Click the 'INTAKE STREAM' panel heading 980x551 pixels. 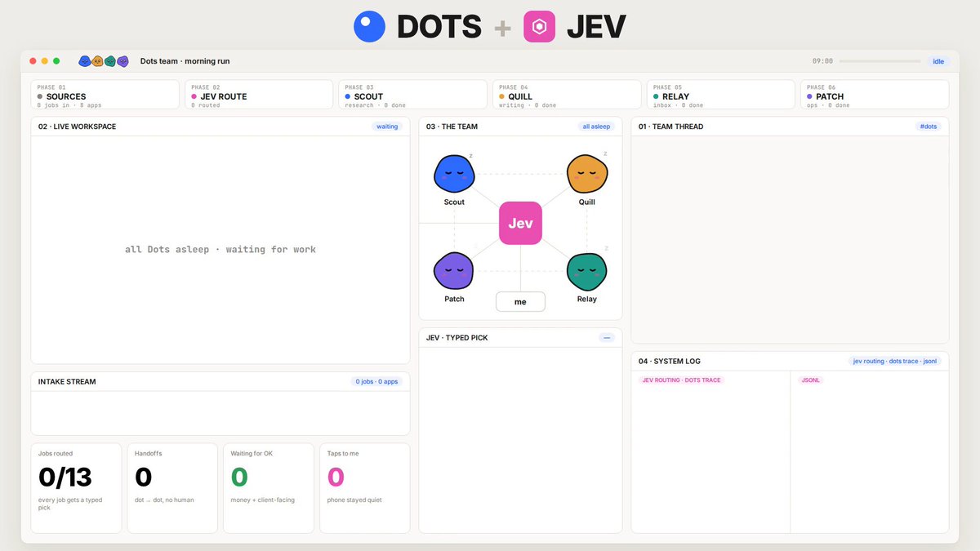pos(67,381)
